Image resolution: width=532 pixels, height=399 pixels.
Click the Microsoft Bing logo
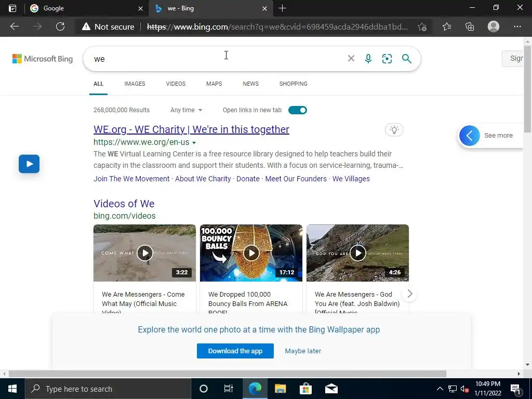[x=43, y=59]
